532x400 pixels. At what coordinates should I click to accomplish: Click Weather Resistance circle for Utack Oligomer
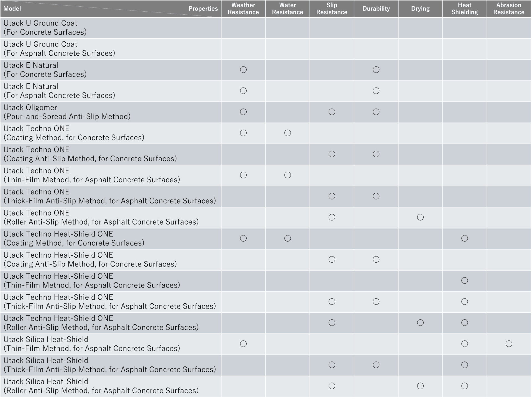pos(243,112)
